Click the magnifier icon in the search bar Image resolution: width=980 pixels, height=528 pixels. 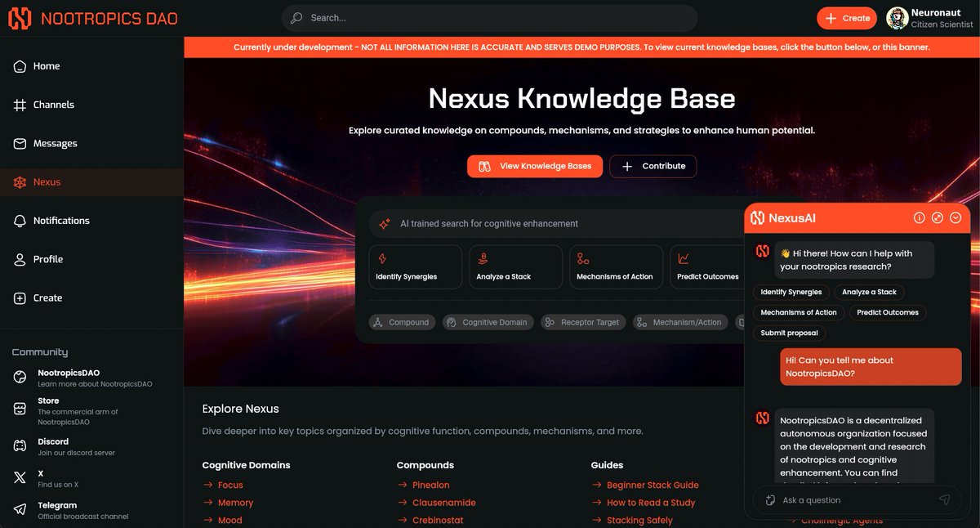(296, 18)
